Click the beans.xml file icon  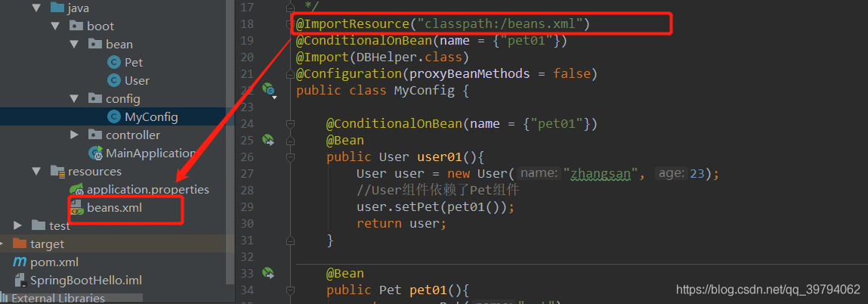coord(76,207)
